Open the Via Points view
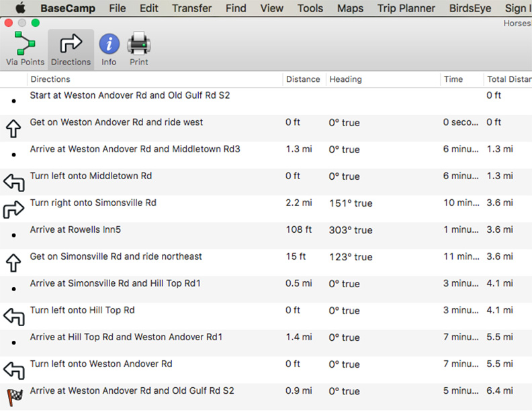The image size is (532, 414). 25,50
